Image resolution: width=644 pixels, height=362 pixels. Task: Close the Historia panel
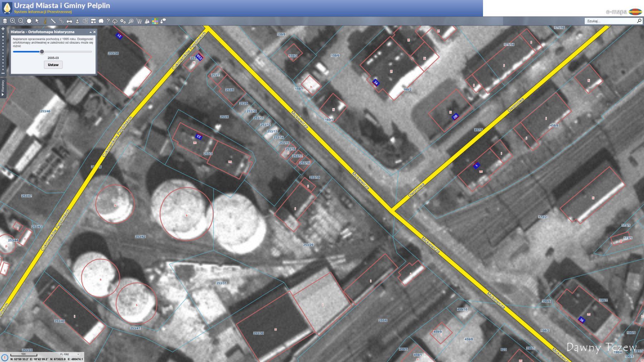(x=94, y=32)
